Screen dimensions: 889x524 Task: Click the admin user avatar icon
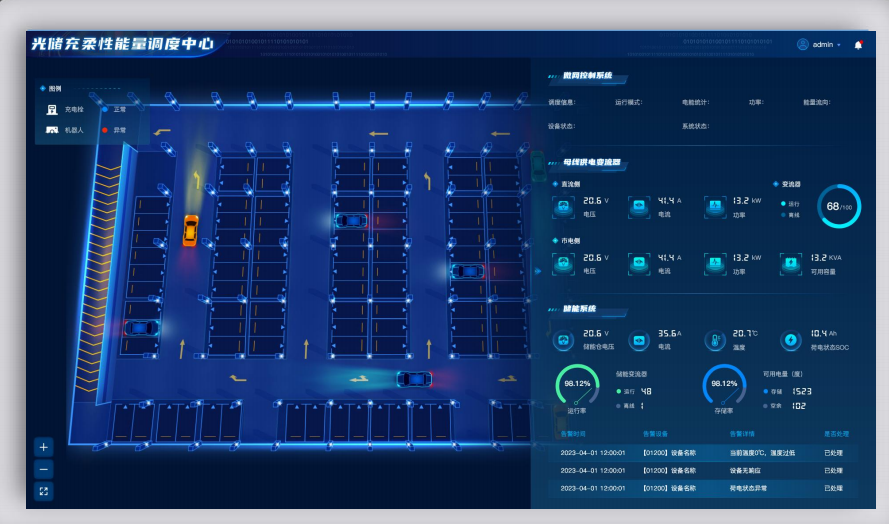pos(802,45)
